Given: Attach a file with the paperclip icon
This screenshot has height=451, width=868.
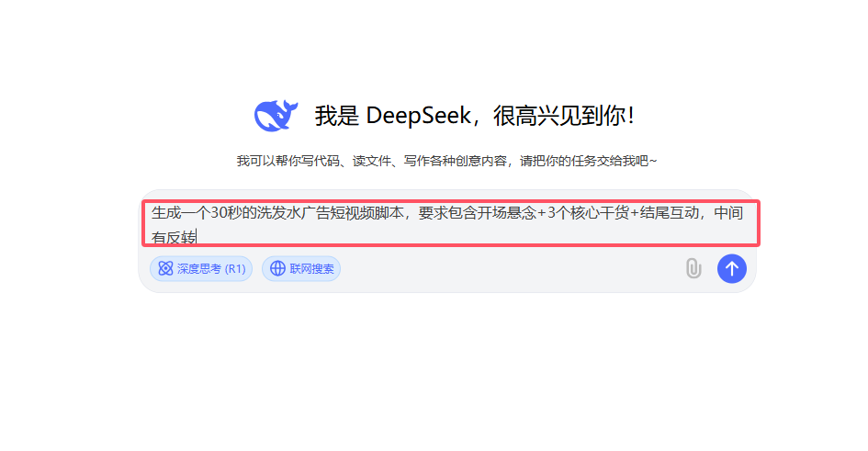Looking at the screenshot, I should point(693,268).
